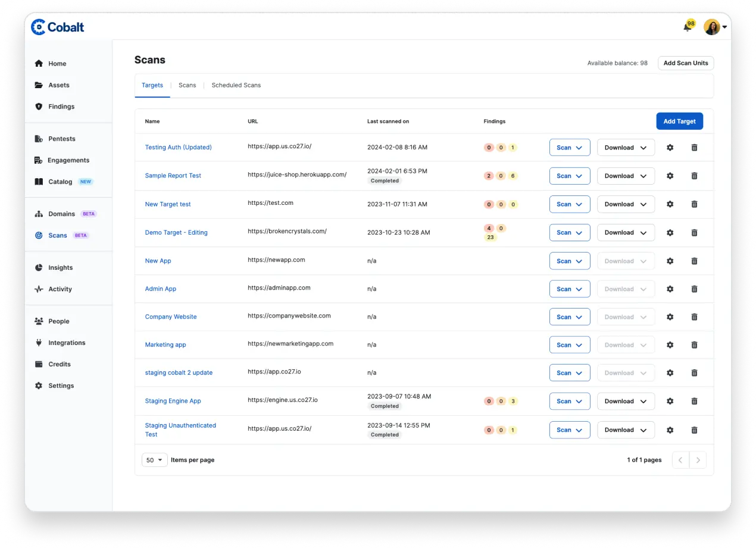Open the items per page selector showing 50
Screen dimensions: 756x548
click(x=154, y=459)
